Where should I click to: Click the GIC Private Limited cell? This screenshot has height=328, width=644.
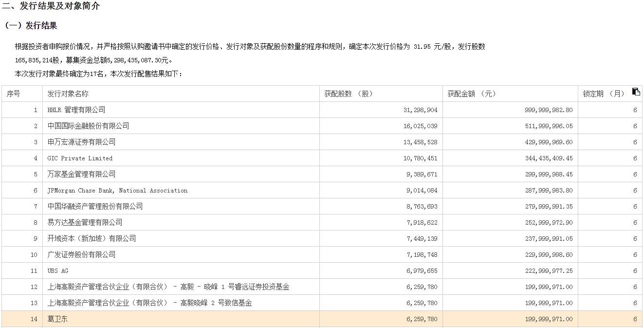(x=181, y=158)
